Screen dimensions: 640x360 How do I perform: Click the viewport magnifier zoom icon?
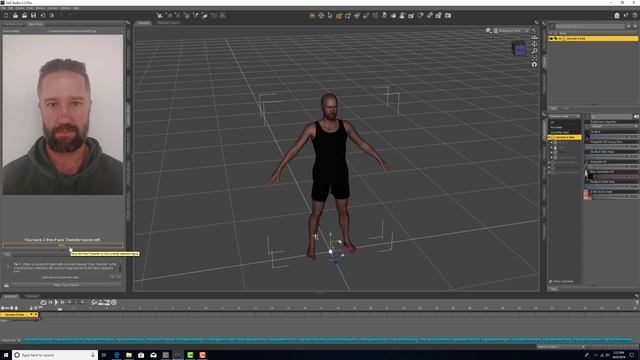(x=534, y=51)
